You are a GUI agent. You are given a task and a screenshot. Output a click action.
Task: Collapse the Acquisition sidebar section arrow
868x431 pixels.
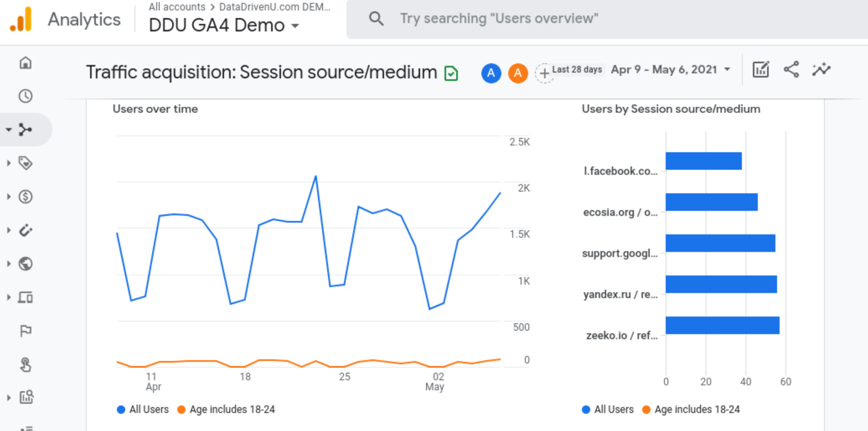pos(8,130)
